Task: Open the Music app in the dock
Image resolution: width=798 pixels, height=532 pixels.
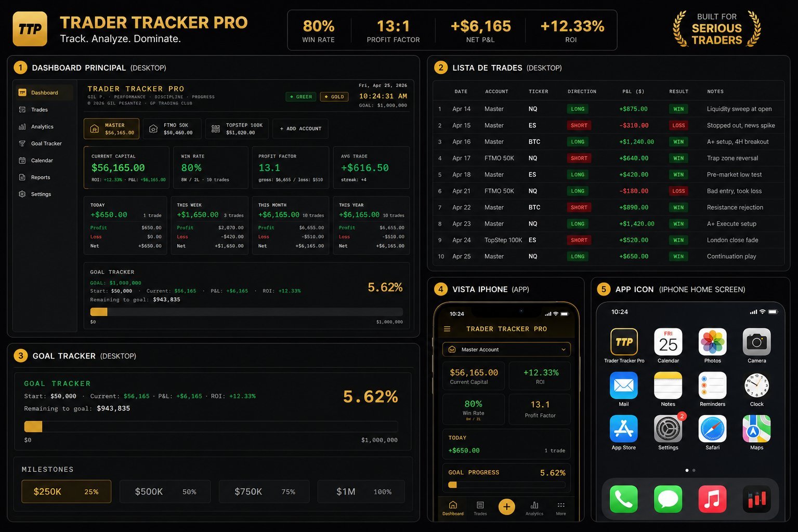Action: click(712, 499)
